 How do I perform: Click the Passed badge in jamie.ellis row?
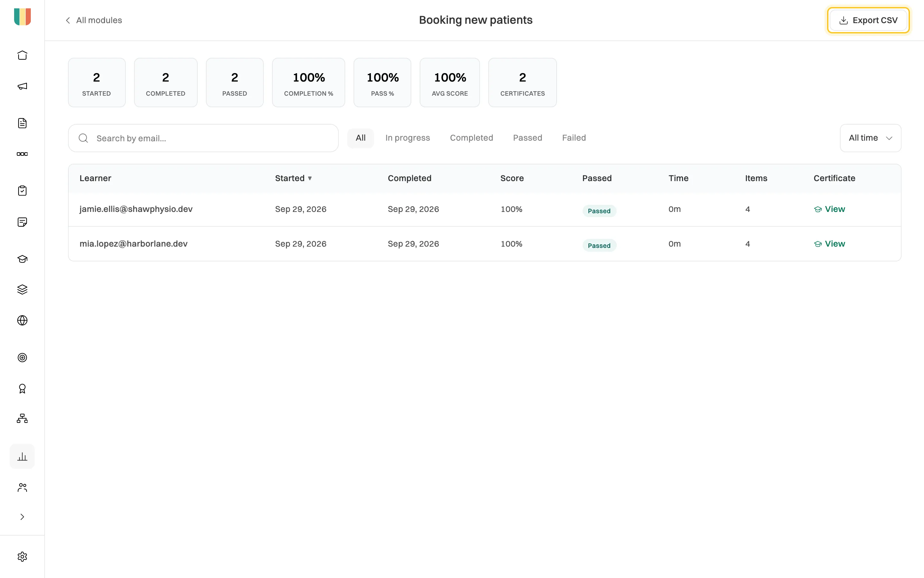[599, 211]
